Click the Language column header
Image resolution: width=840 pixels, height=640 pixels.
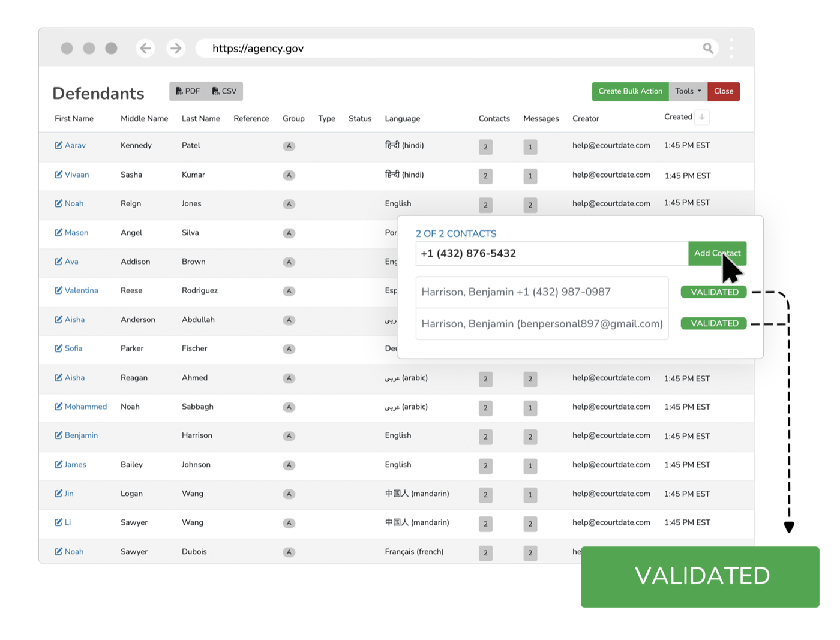[403, 119]
